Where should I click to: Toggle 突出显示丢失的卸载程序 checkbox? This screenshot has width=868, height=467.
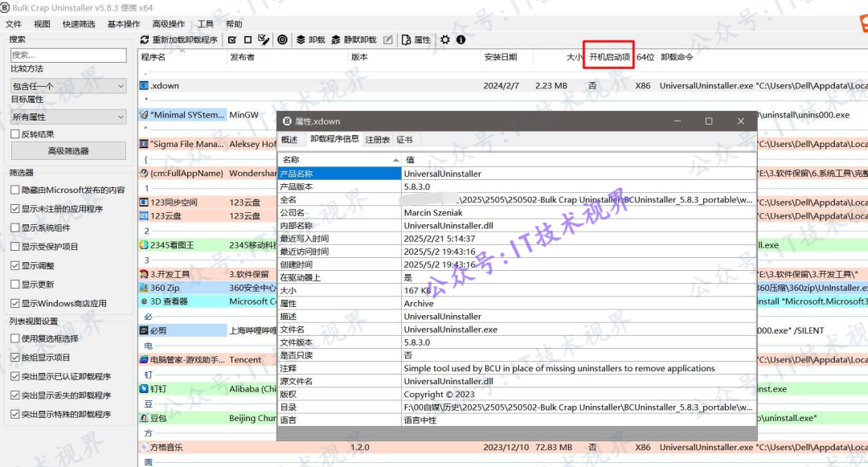(x=15, y=395)
